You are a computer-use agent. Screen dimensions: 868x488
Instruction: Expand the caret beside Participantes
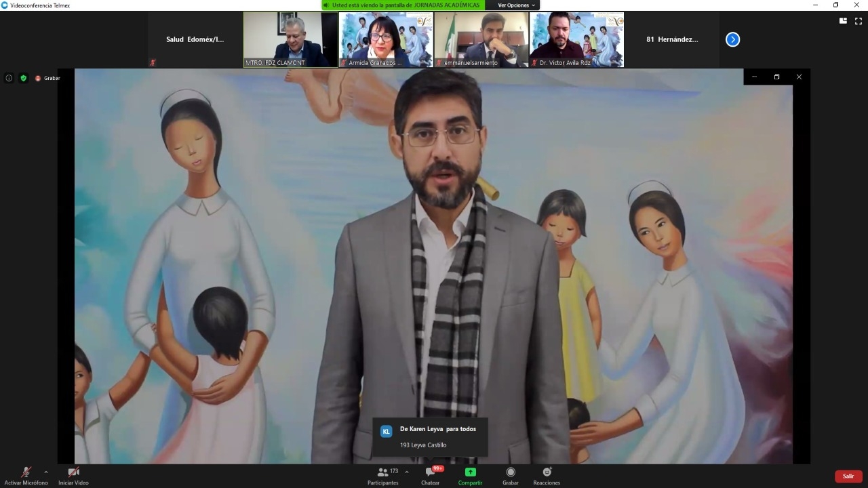coord(407,472)
